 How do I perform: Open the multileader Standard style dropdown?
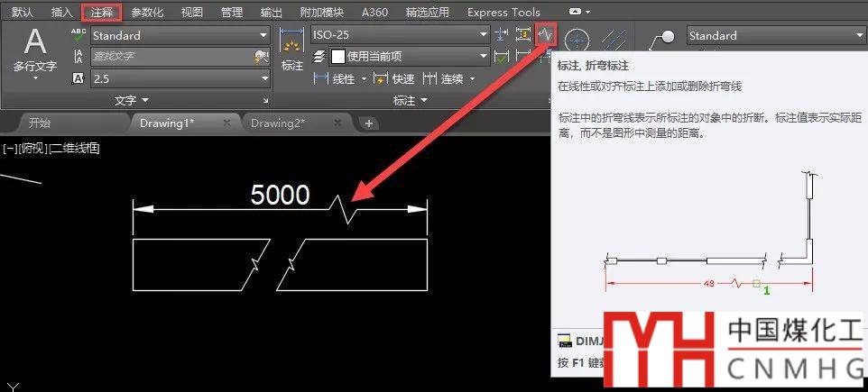776,35
